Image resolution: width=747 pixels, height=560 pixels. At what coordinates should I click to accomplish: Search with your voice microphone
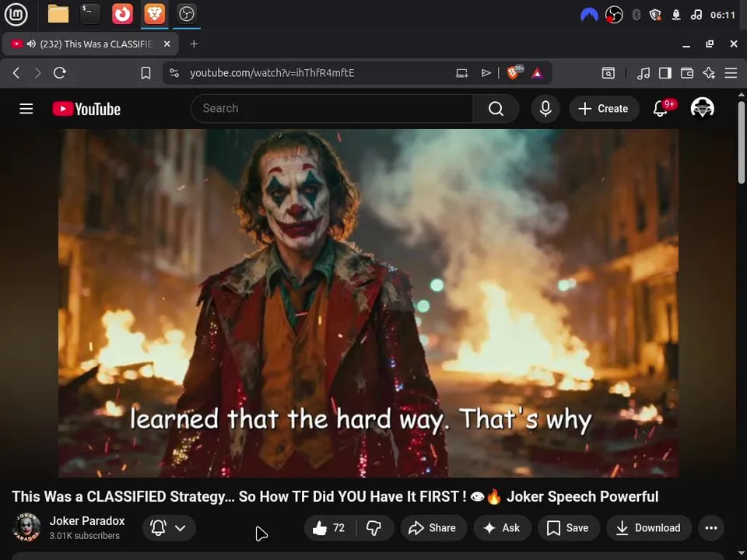pyautogui.click(x=545, y=109)
